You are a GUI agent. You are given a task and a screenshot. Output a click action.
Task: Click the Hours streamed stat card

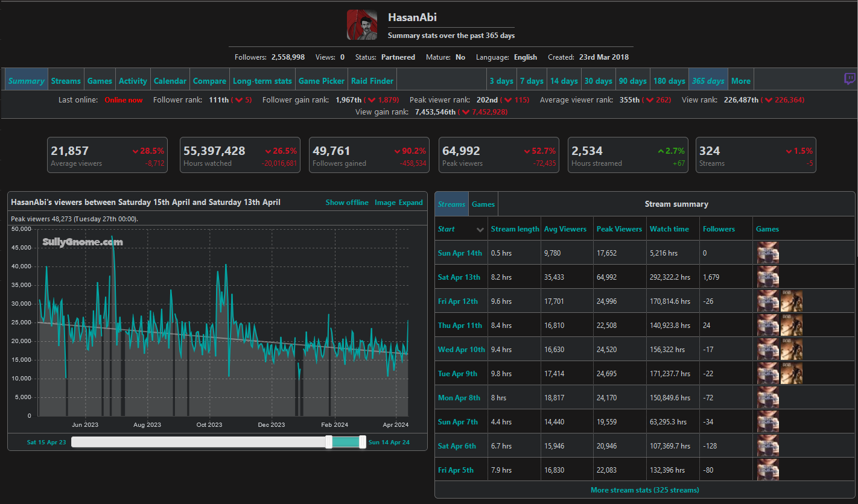(x=628, y=156)
